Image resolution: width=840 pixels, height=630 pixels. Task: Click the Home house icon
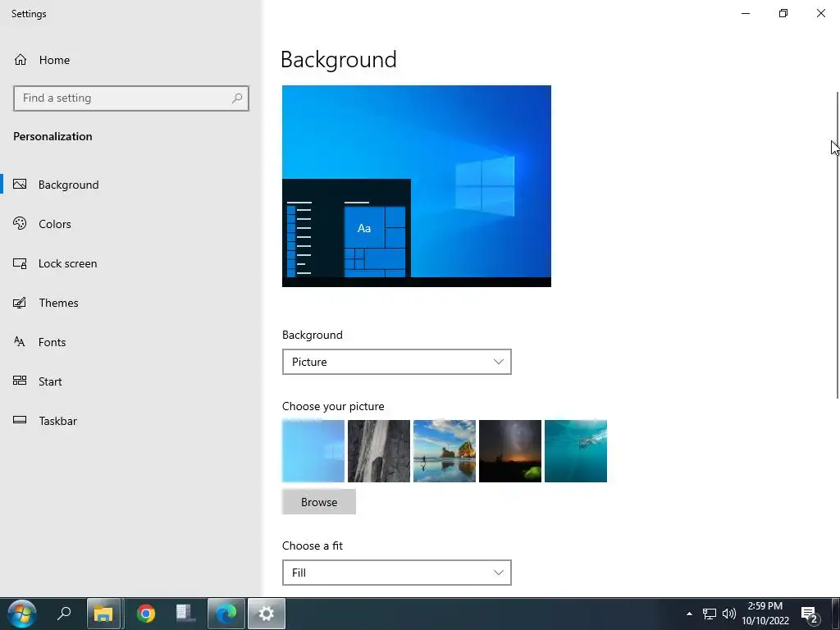21,59
